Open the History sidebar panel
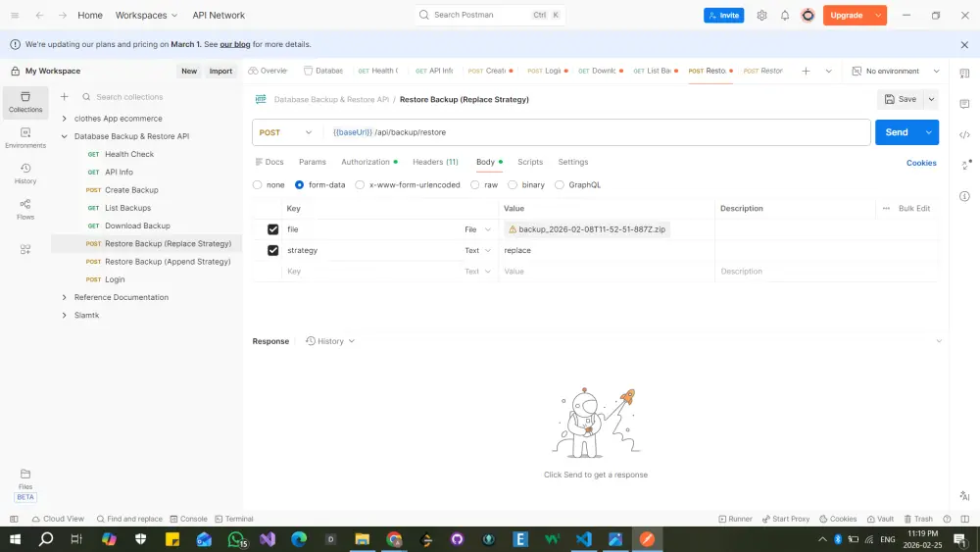 tap(25, 173)
